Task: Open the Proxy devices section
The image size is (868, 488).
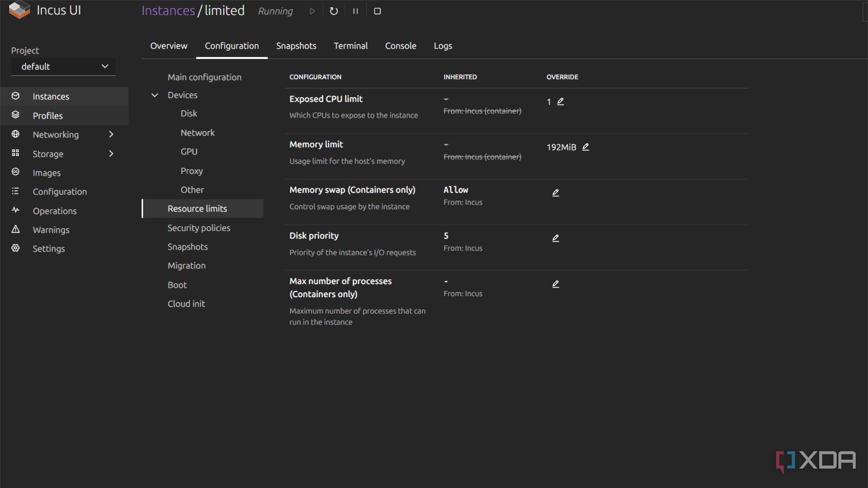Action: [191, 171]
